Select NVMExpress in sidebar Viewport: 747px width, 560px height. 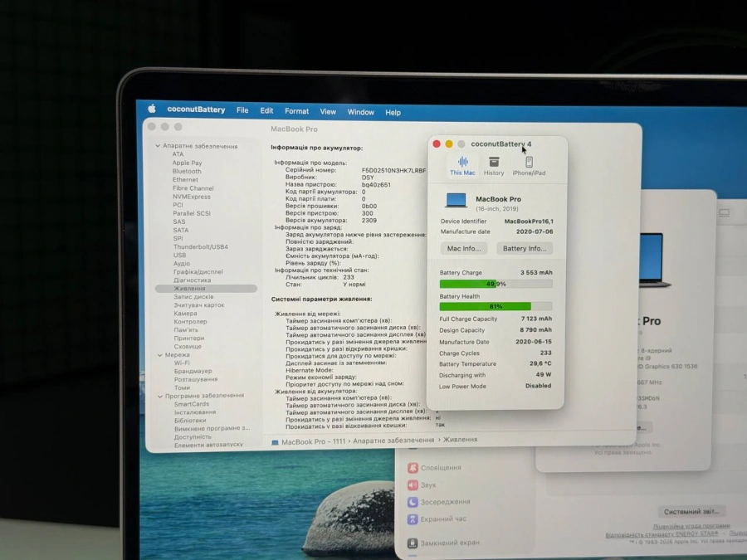pyautogui.click(x=192, y=197)
